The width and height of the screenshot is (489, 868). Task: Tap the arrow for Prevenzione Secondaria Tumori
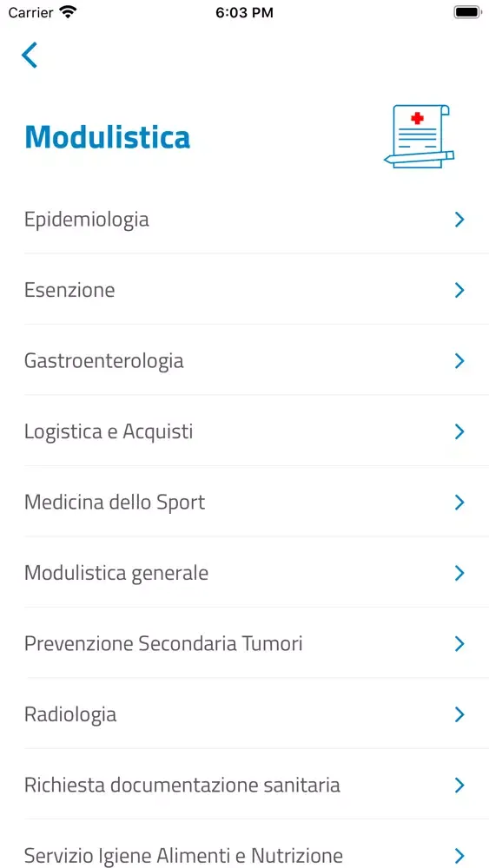coord(459,644)
